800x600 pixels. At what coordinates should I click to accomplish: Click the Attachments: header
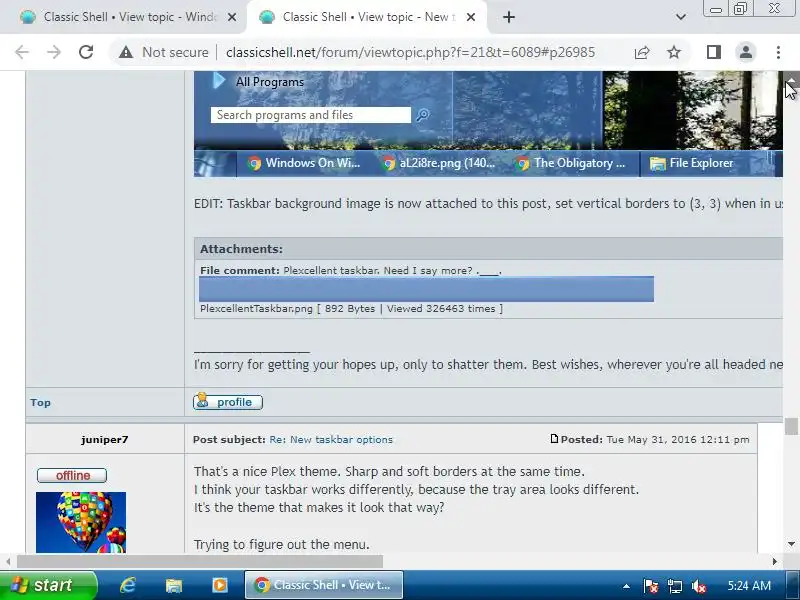coord(241,249)
